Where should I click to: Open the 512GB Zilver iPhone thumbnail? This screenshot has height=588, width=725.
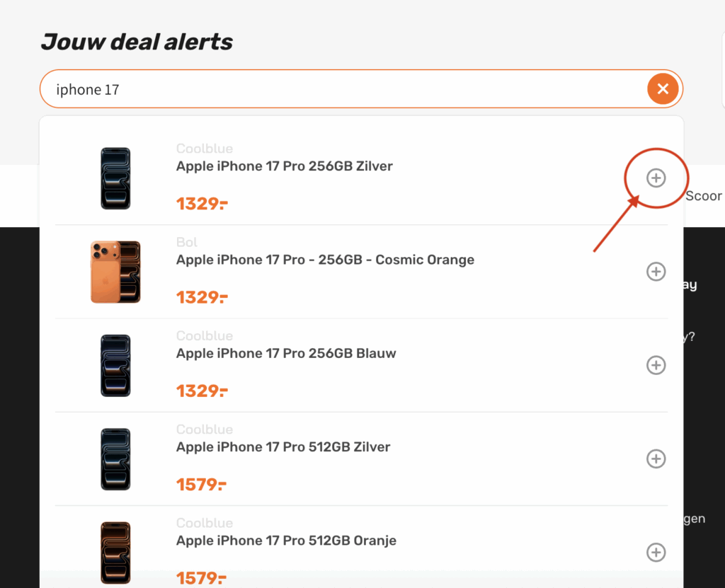click(x=115, y=459)
